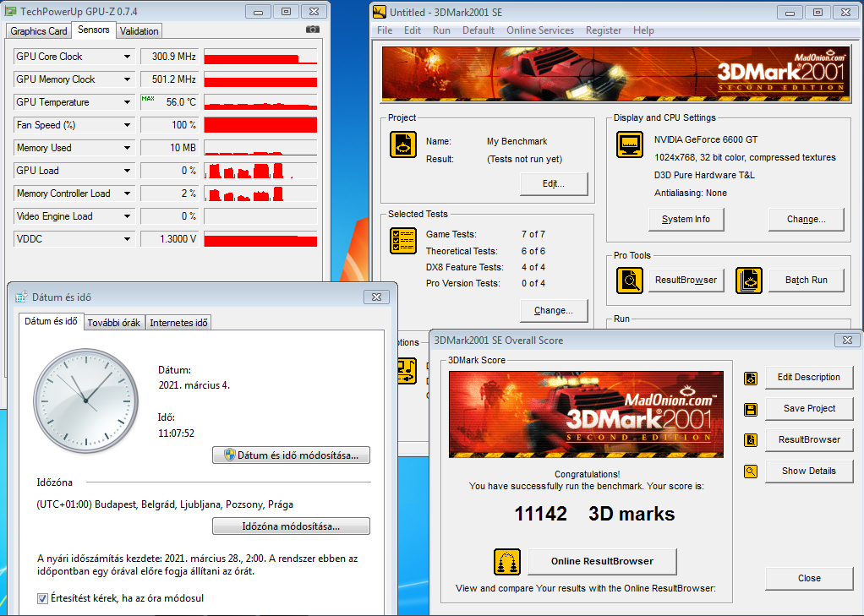Open the Edit menu in 3DMark2001
864x616 pixels.
pos(413,30)
